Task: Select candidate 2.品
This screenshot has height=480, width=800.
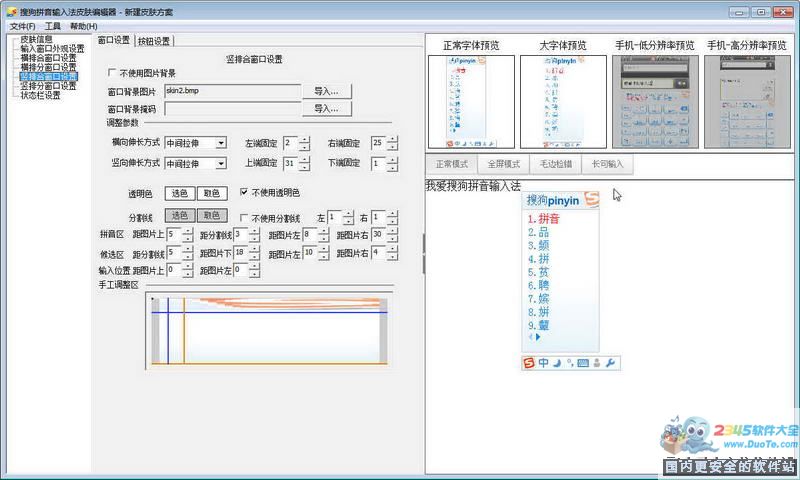Action: point(538,233)
